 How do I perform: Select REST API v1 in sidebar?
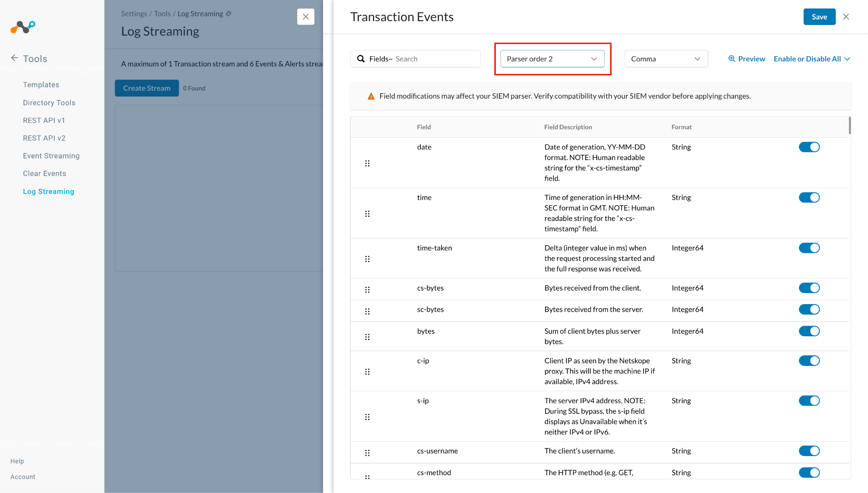tap(44, 120)
